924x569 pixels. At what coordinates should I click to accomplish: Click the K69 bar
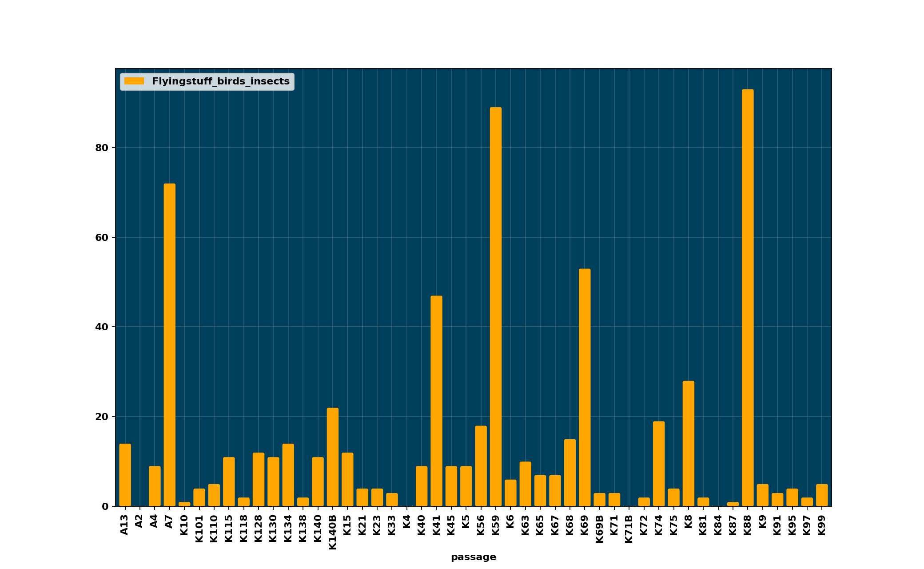[585, 388]
